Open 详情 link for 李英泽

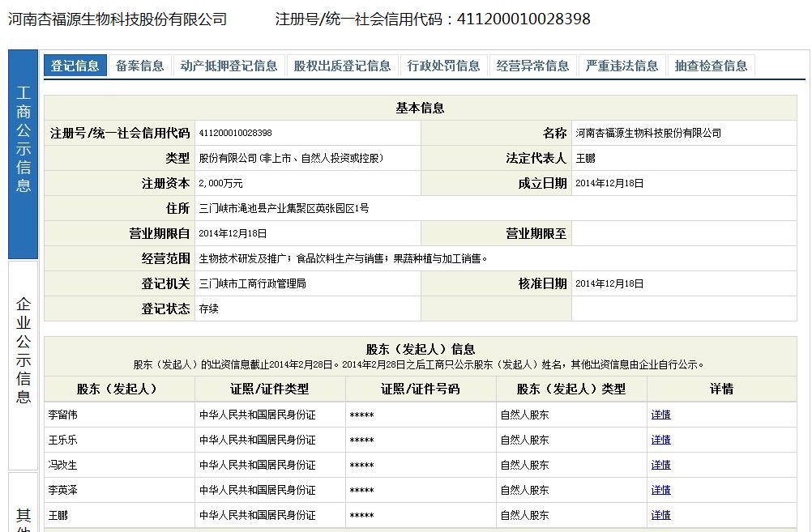(660, 490)
